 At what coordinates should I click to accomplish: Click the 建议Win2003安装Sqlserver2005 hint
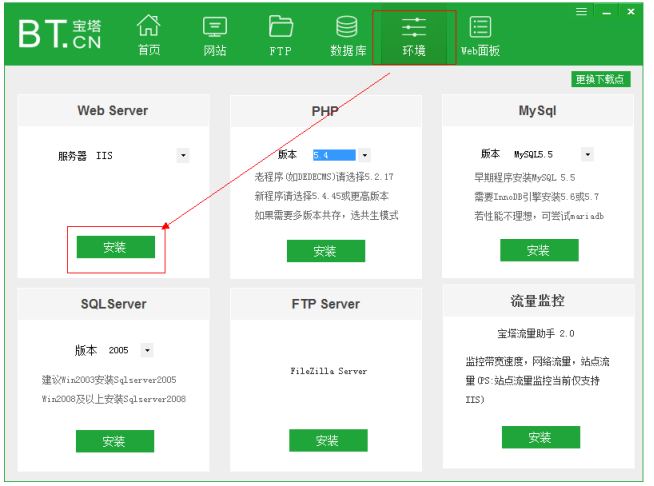point(109,380)
